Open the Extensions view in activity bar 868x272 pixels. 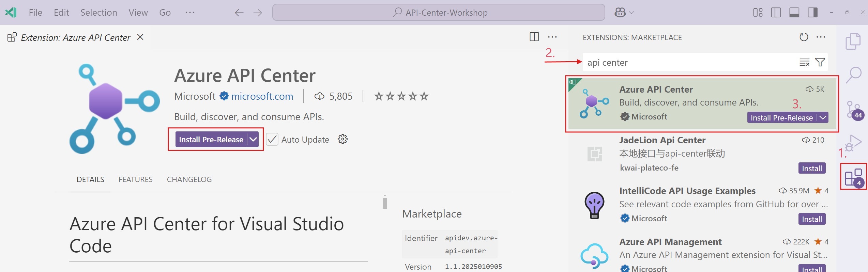pyautogui.click(x=854, y=177)
